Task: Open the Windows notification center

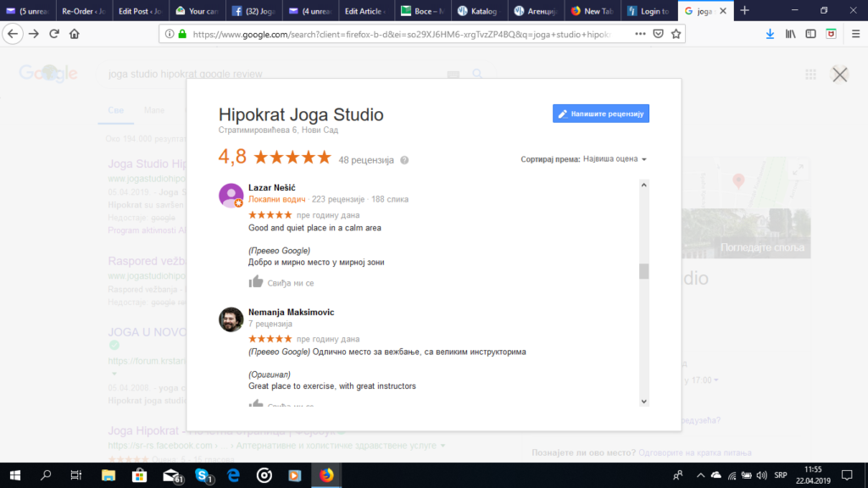Action: tap(847, 475)
